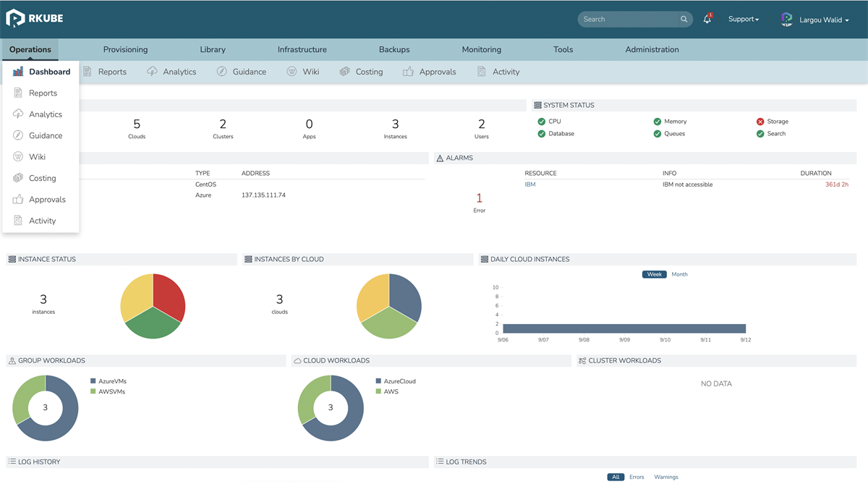The height and width of the screenshot is (492, 868).
Task: Click the blue bar in Daily Cloud Instances
Action: tap(624, 328)
